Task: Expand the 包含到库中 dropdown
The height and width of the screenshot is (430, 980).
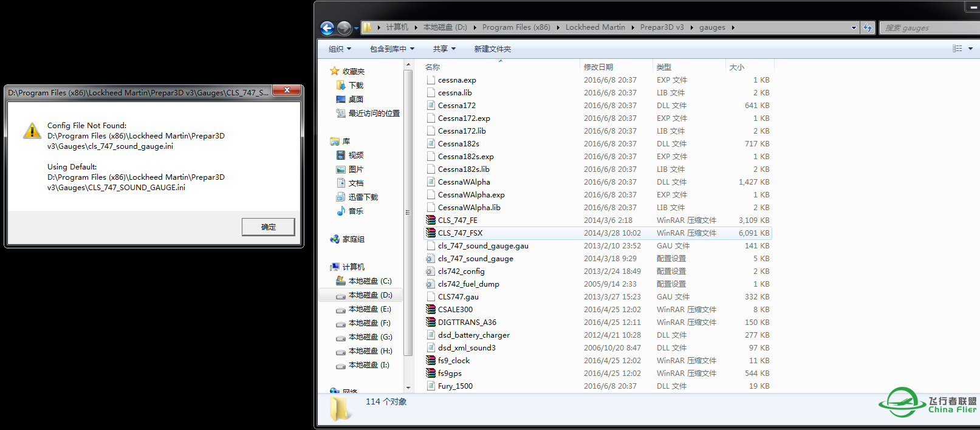Action: tap(392, 49)
